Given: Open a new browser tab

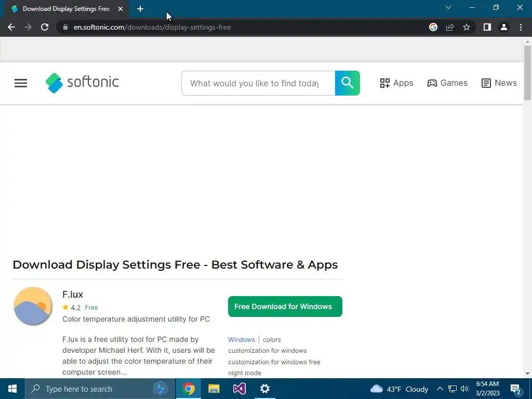Looking at the screenshot, I should (x=140, y=9).
